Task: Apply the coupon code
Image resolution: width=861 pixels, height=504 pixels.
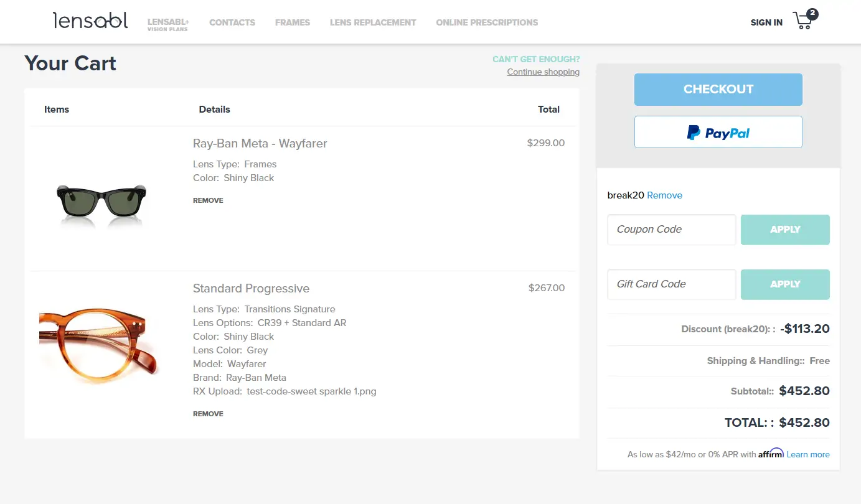Action: point(785,230)
